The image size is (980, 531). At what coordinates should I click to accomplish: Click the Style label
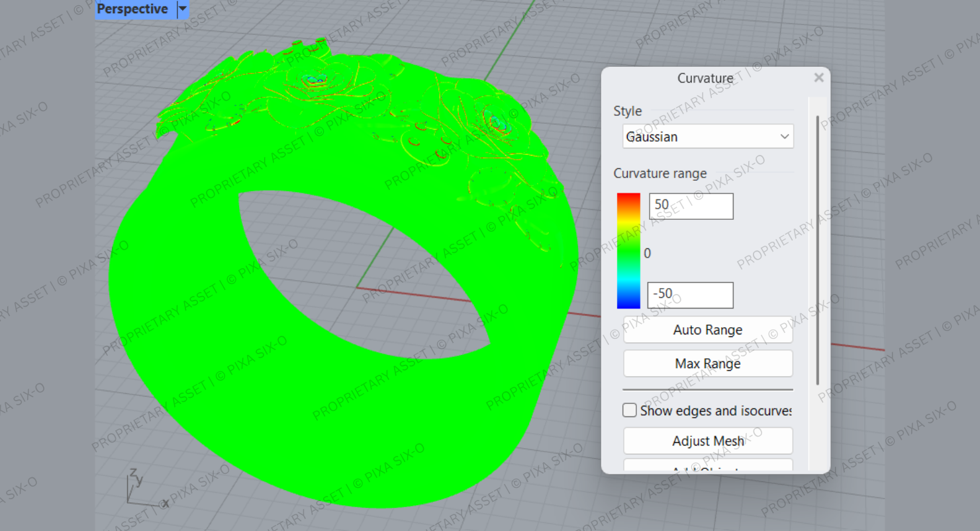(628, 111)
